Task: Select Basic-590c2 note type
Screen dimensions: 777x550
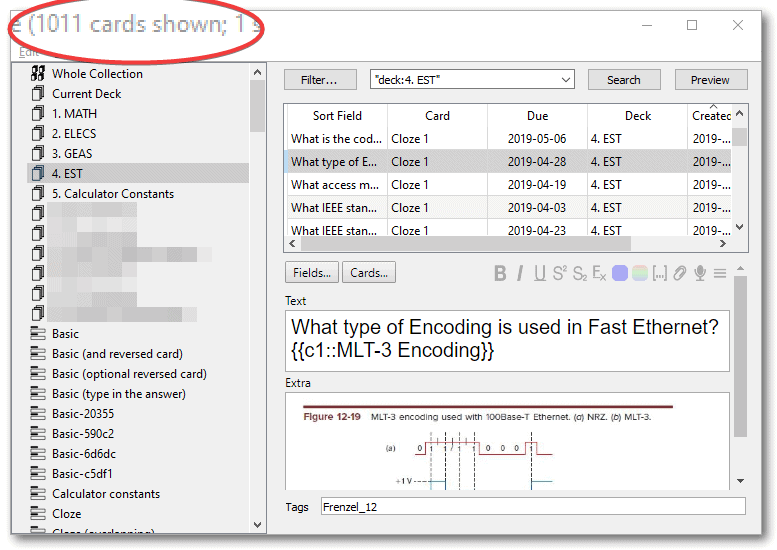Action: 83,434
